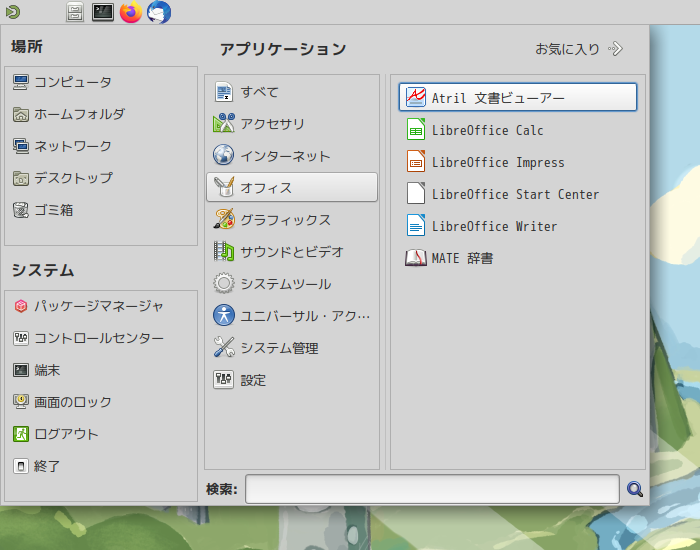The height and width of the screenshot is (550, 700).
Task: Open ネットワーク location
Action: pyautogui.click(x=101, y=146)
